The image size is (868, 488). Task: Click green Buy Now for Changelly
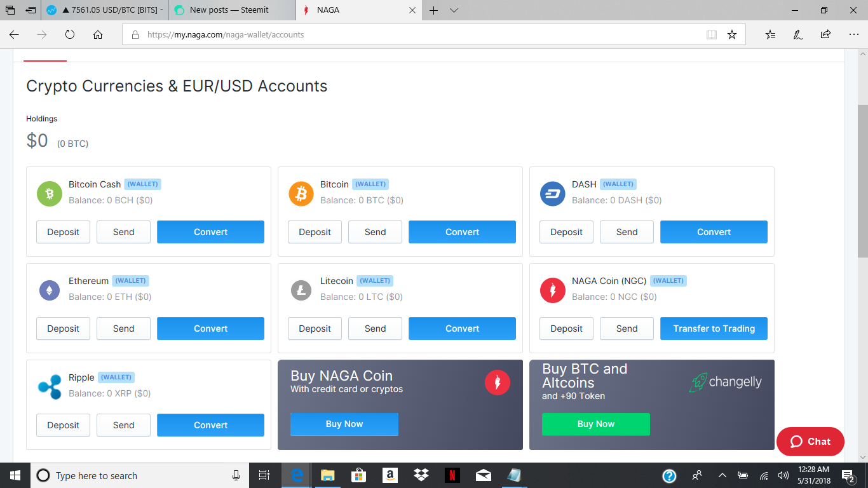[x=596, y=424]
